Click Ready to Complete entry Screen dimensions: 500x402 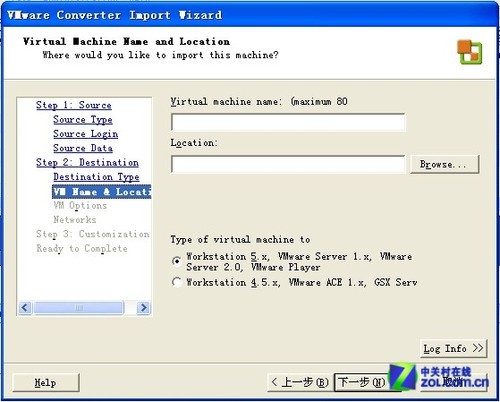tap(82, 249)
